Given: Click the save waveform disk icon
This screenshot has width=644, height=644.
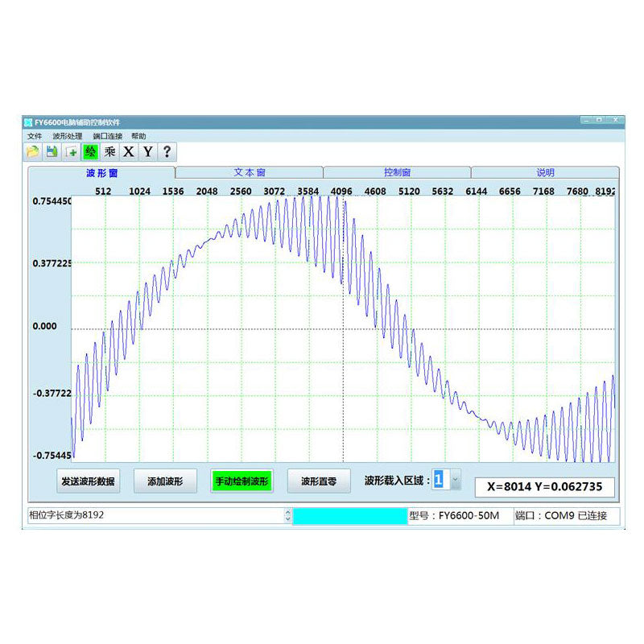Looking at the screenshot, I should 52,151.
